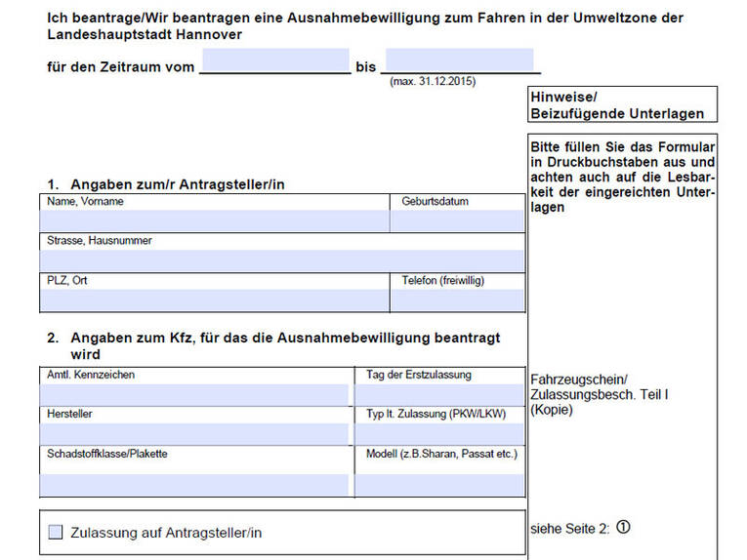Focus the 'Name, Vorname' input field
Image resolution: width=747 pixels, height=560 pixels.
tap(215, 221)
